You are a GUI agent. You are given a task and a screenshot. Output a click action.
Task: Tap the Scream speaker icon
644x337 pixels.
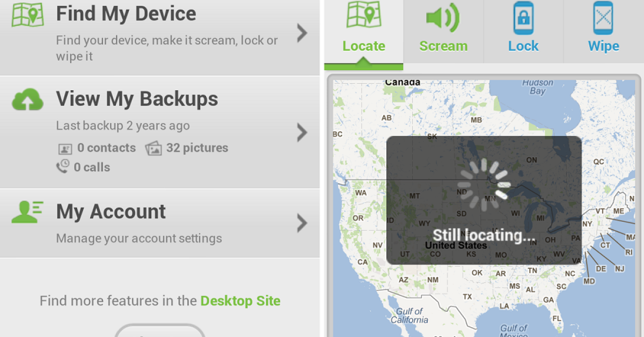tap(443, 18)
